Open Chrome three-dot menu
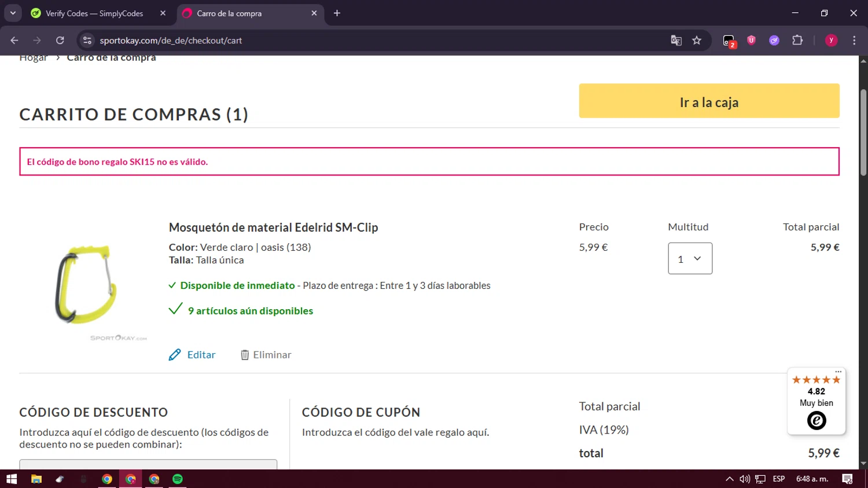 (x=854, y=41)
